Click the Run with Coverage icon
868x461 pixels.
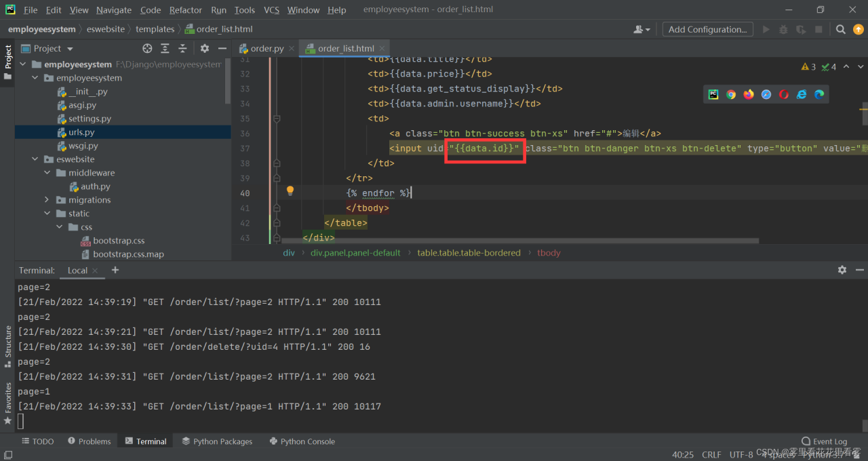pyautogui.click(x=801, y=29)
